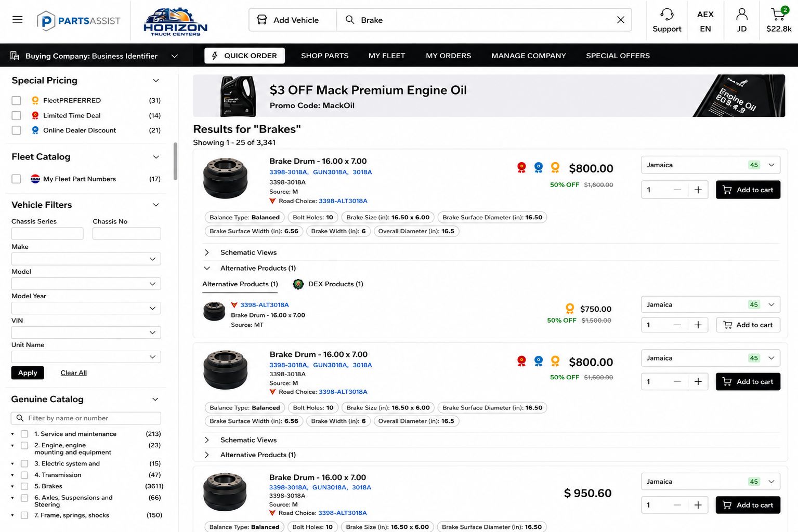Open the VIN dropdown
The height and width of the screenshot is (532, 798).
(x=86, y=332)
